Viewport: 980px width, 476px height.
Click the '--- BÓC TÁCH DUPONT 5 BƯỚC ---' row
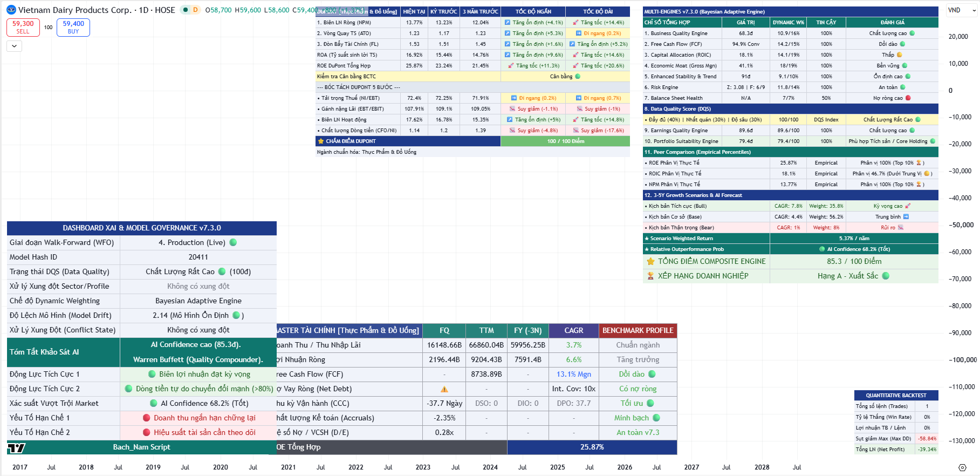[472, 87]
